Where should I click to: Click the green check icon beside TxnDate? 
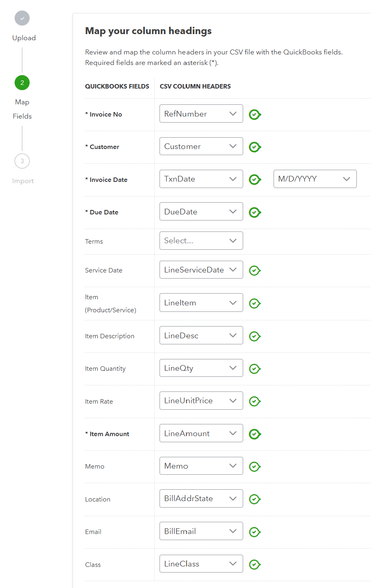[x=255, y=179]
